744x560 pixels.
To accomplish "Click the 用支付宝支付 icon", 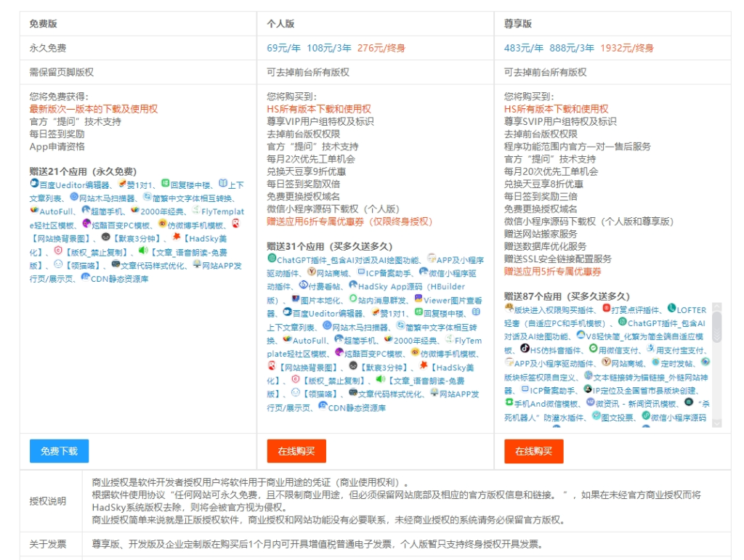I will 651,349.
